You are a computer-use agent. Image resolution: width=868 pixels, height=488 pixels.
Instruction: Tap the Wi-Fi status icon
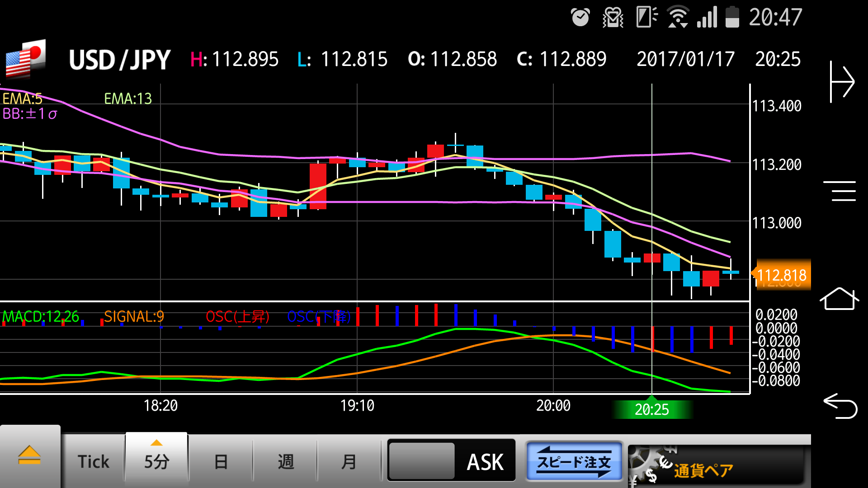pyautogui.click(x=678, y=18)
